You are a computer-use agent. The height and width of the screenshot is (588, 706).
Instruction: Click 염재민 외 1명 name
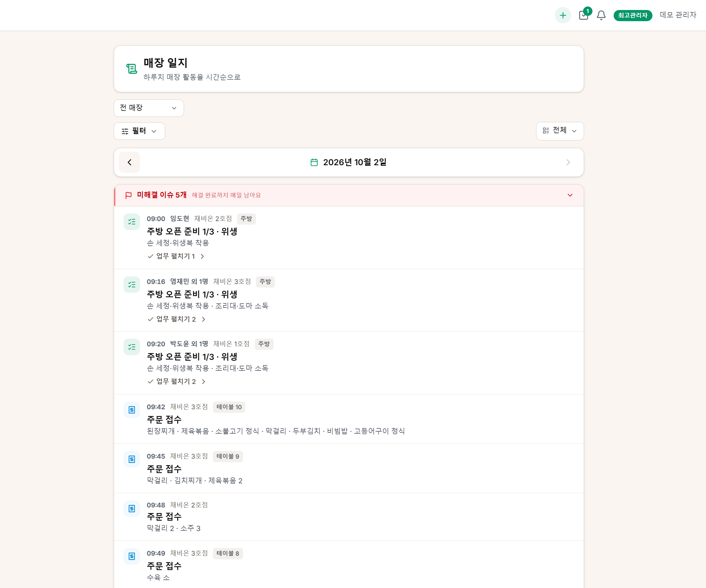(189, 282)
